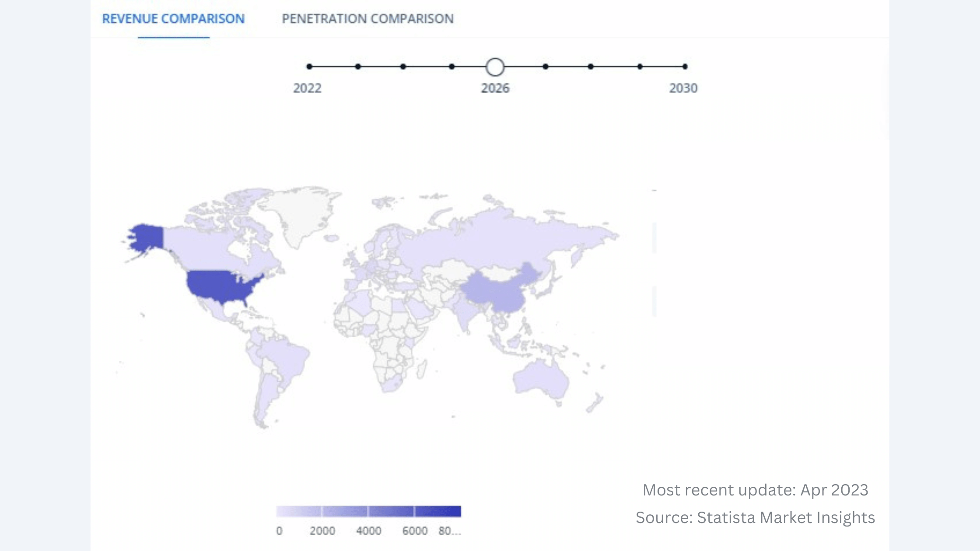Click the darkest legend color segment

[437, 511]
